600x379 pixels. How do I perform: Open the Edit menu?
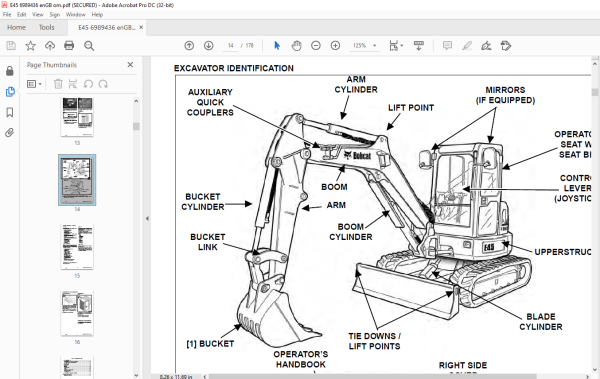(21, 15)
